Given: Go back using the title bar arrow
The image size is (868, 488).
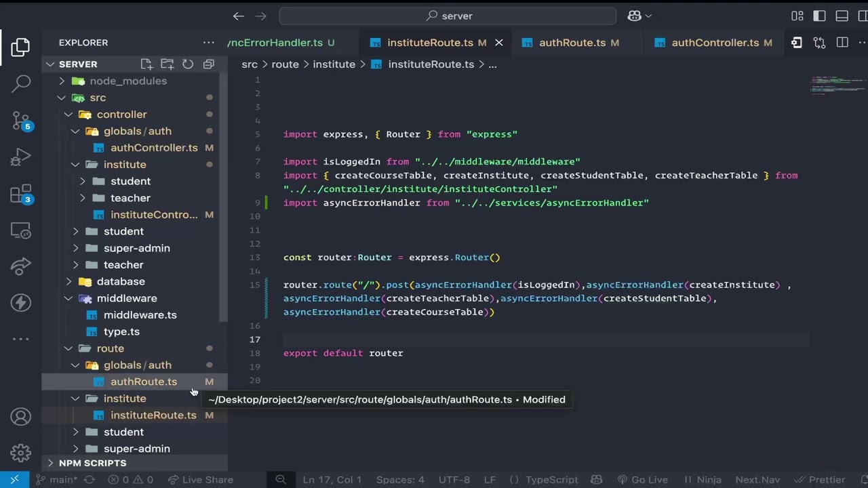Looking at the screenshot, I should coord(238,16).
